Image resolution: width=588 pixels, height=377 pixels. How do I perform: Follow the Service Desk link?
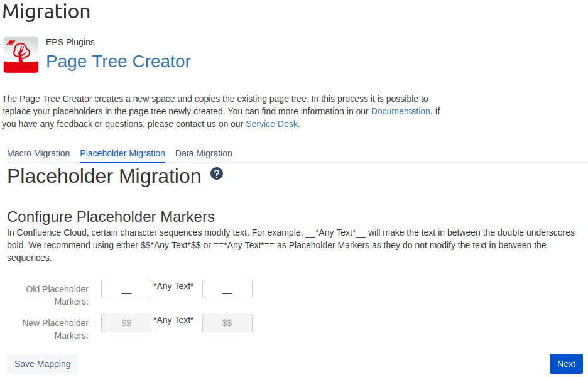click(271, 124)
